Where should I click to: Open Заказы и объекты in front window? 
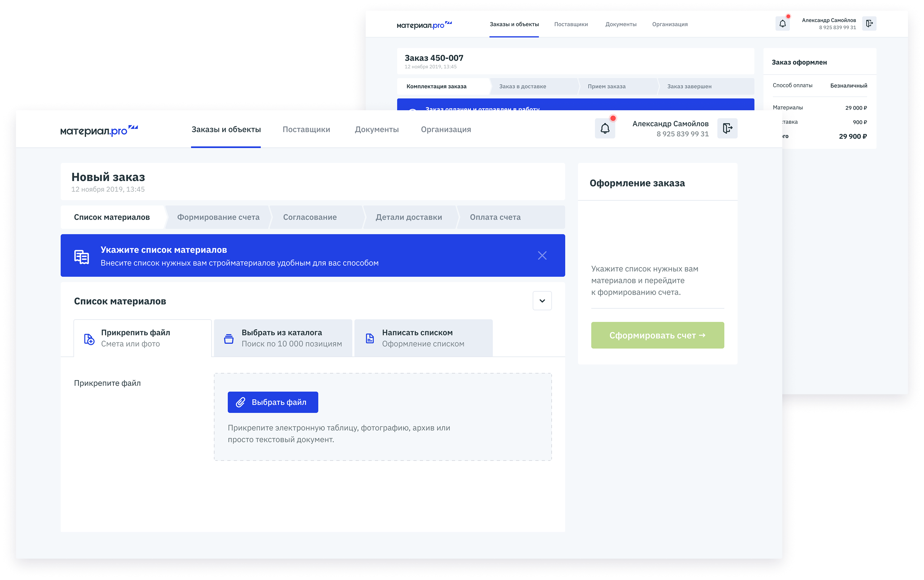[x=226, y=129]
